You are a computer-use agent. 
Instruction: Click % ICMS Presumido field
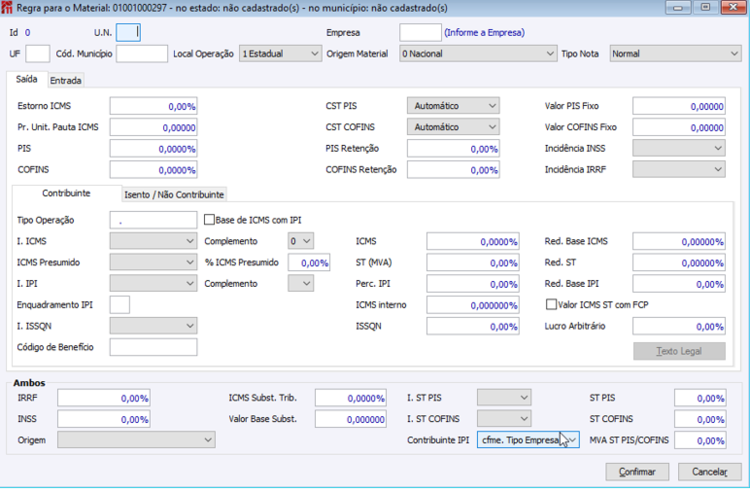(309, 262)
